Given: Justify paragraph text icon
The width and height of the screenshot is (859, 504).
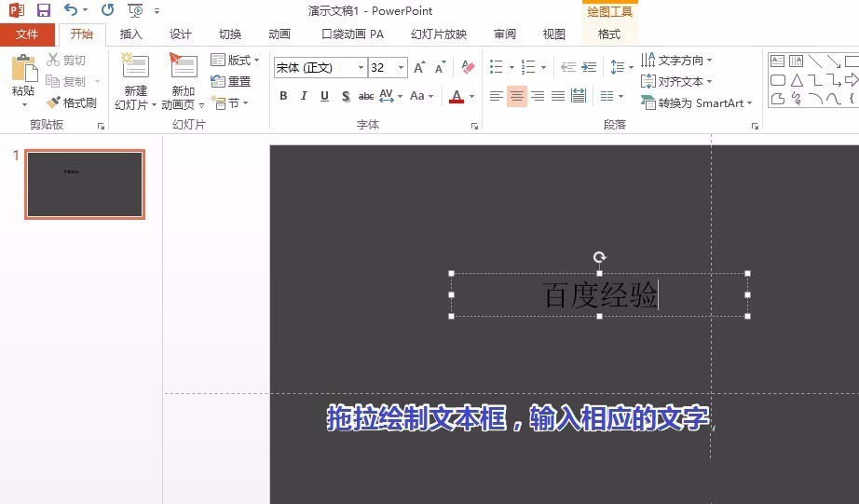Looking at the screenshot, I should [x=558, y=96].
